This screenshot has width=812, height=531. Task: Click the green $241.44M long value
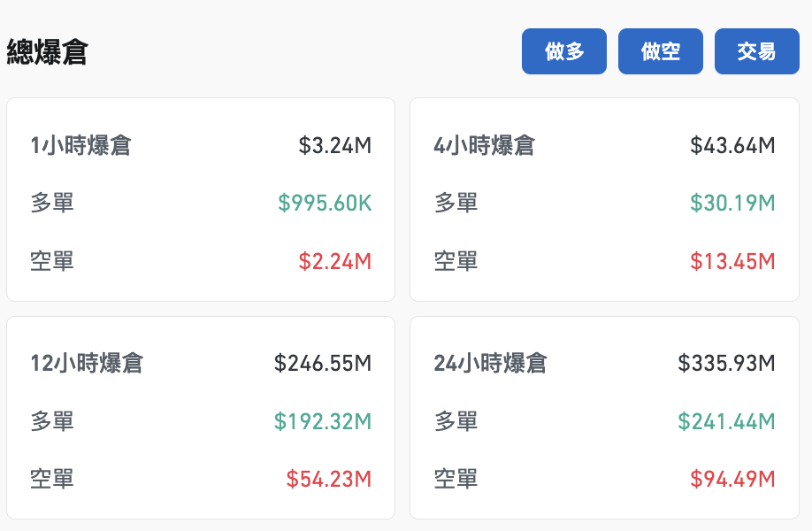click(726, 421)
